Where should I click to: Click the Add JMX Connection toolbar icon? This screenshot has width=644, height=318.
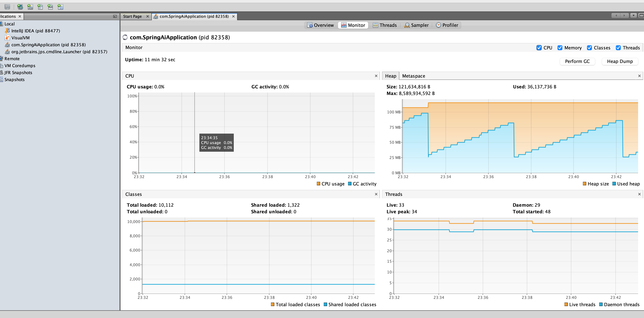[30, 7]
